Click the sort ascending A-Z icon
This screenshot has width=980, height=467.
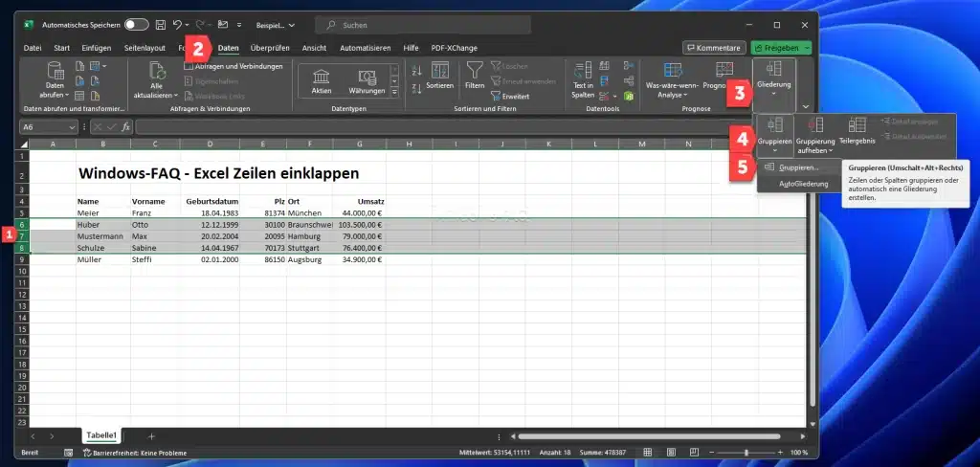coord(417,71)
